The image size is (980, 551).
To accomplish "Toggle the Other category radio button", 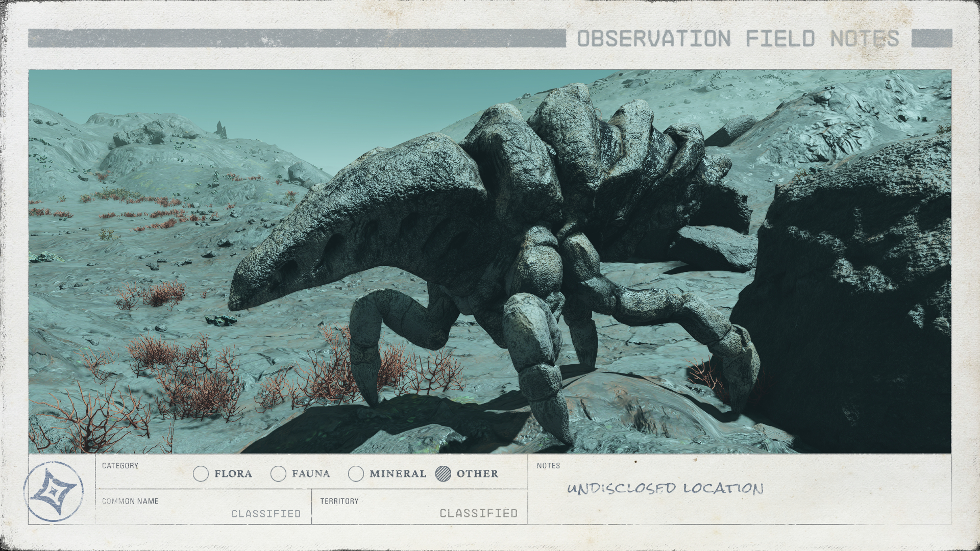I will [x=444, y=474].
